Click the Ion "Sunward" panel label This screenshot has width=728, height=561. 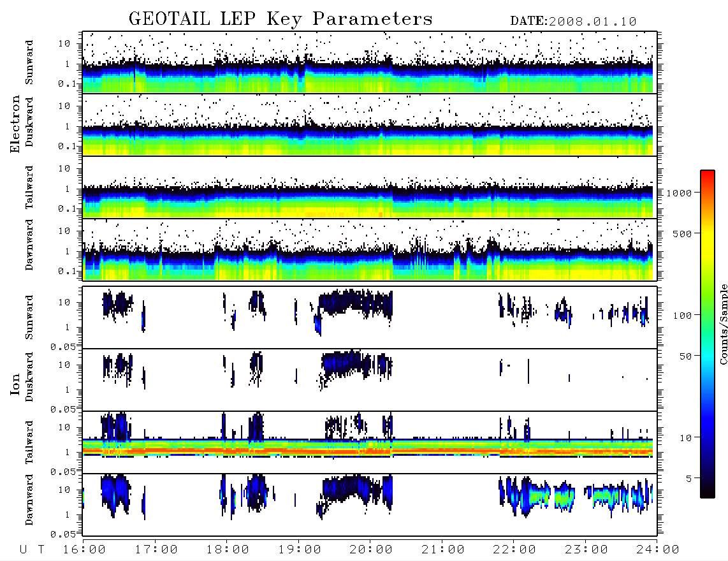click(x=29, y=317)
